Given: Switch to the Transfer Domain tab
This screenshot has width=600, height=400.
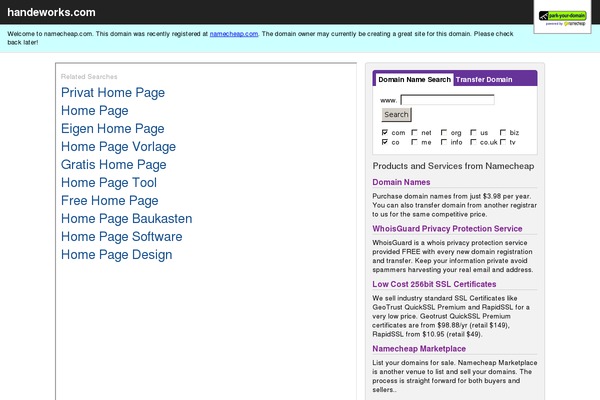Looking at the screenshot, I should point(484,80).
